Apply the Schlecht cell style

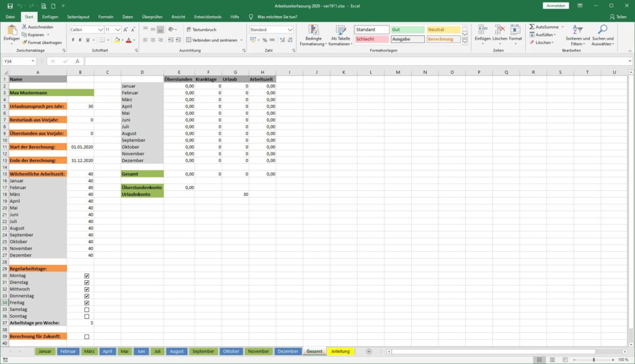[372, 39]
